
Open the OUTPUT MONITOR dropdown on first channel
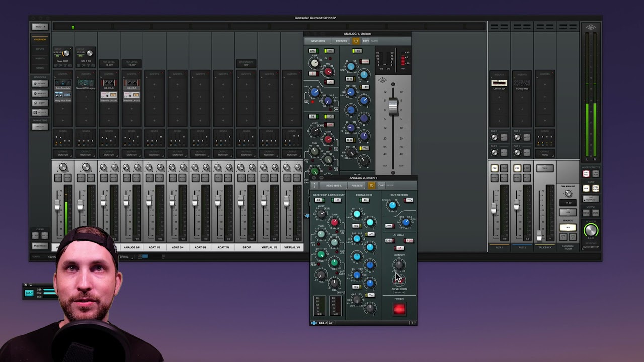(63, 153)
